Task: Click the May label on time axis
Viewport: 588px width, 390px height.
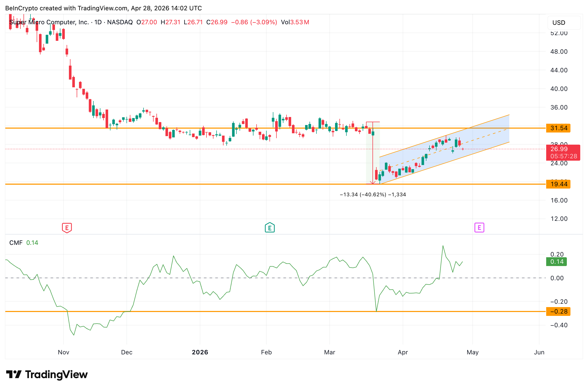Action: pos(473,352)
